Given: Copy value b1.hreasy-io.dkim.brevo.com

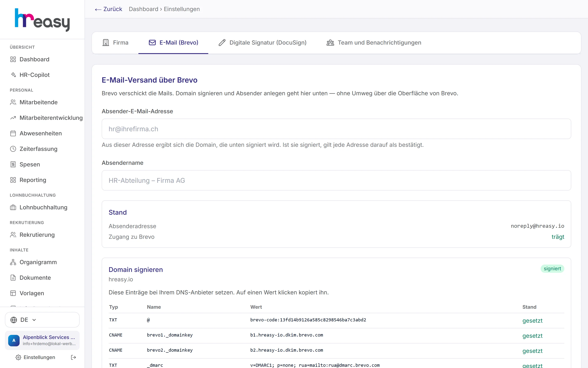Looking at the screenshot, I should [287, 335].
